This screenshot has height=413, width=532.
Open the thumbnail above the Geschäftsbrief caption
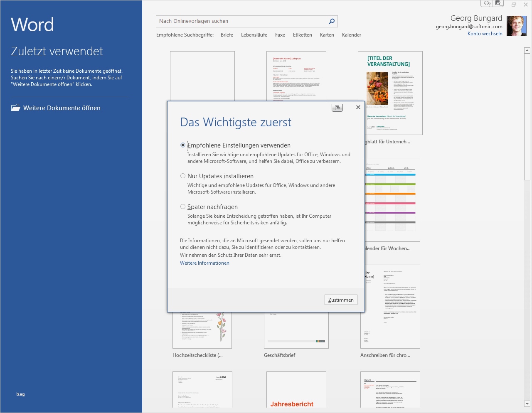296,330
